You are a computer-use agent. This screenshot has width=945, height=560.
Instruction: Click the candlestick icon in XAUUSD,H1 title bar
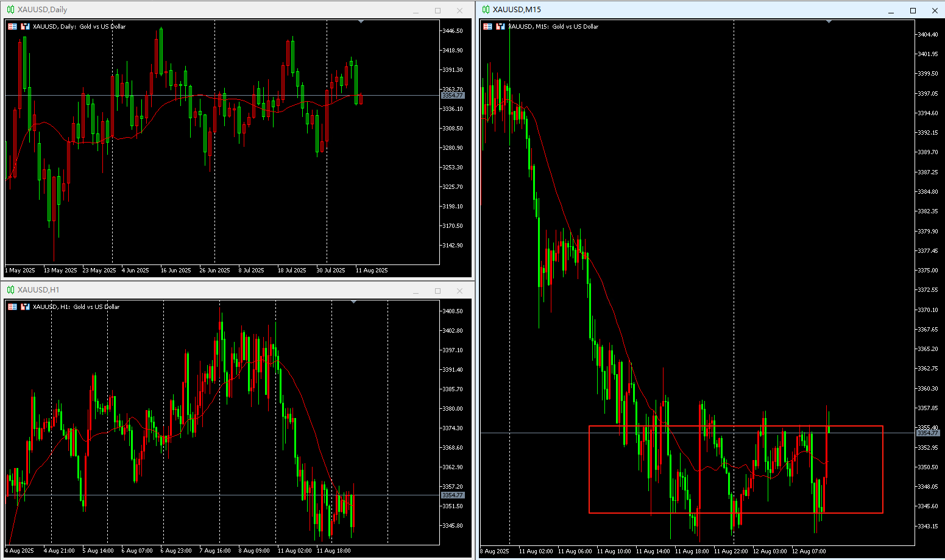click(x=10, y=290)
